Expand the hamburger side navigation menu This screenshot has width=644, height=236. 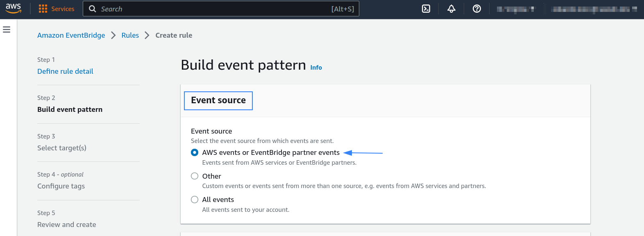pos(7,29)
